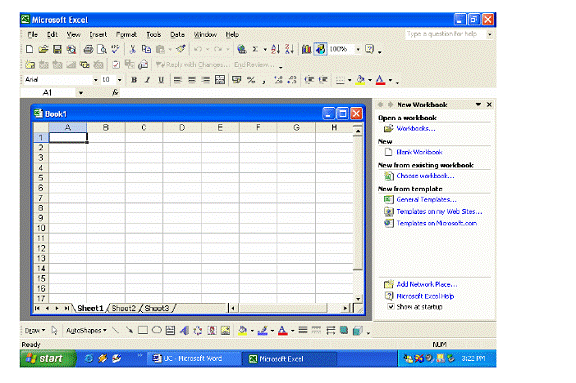Toggle Align Right
576x383 pixels.
(206, 80)
